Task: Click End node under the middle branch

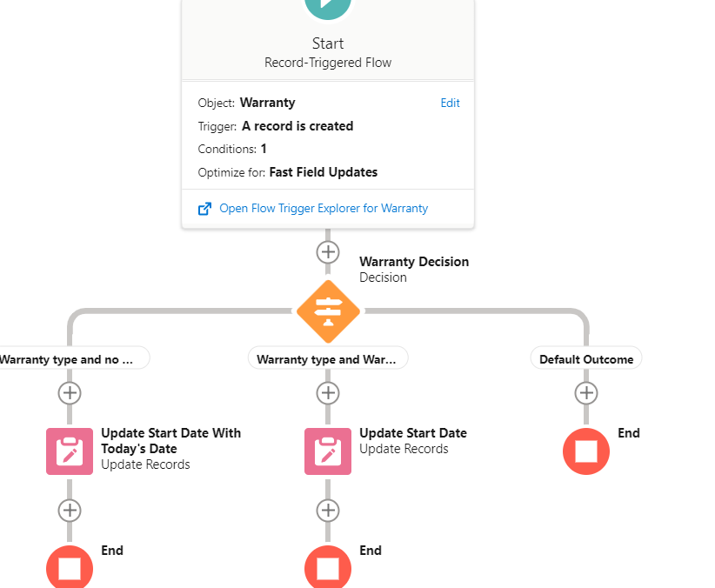Action: click(328, 568)
